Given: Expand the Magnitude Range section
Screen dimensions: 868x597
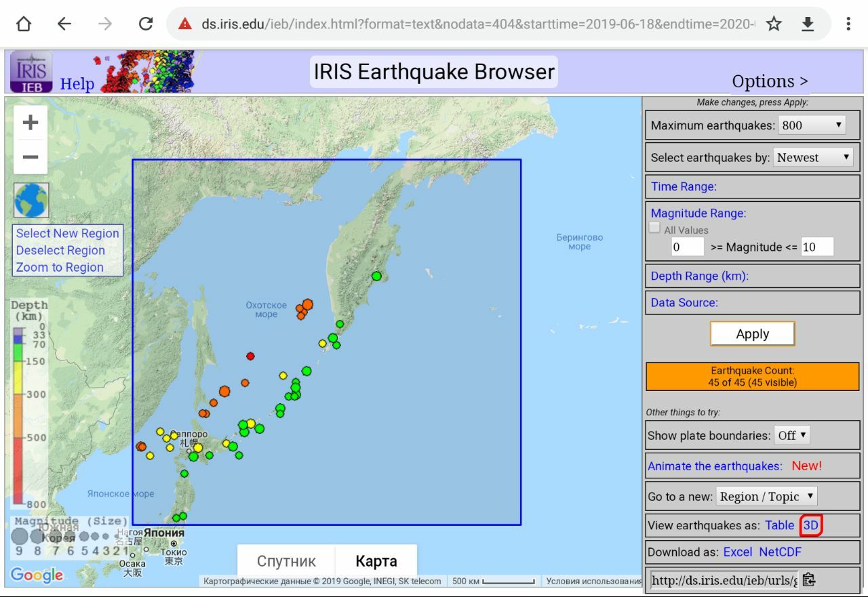Looking at the screenshot, I should click(x=698, y=213).
